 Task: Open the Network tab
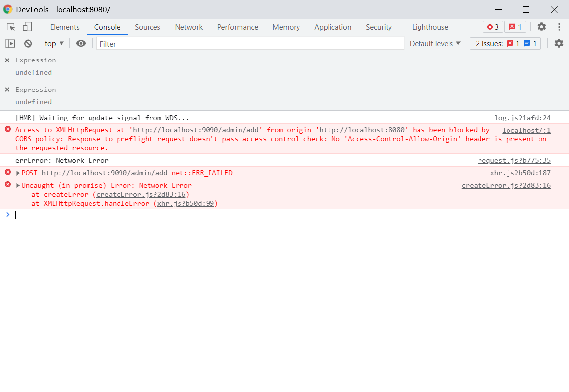click(189, 27)
